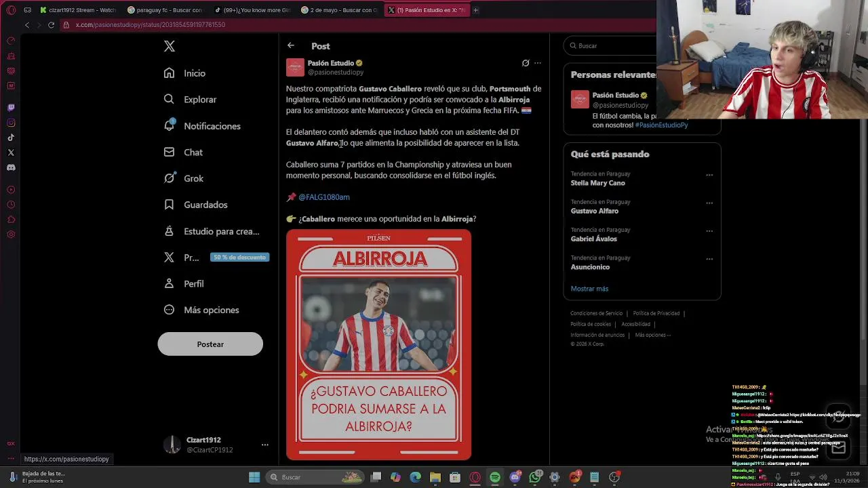Open Albirroja Gustavo Caballero post image
This screenshot has height=488, width=868.
point(378,345)
